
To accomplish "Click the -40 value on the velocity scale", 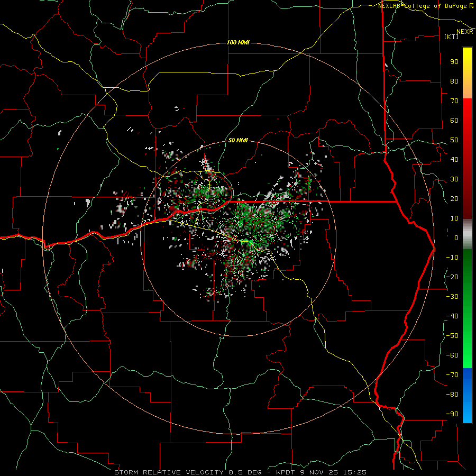I will (x=452, y=316).
